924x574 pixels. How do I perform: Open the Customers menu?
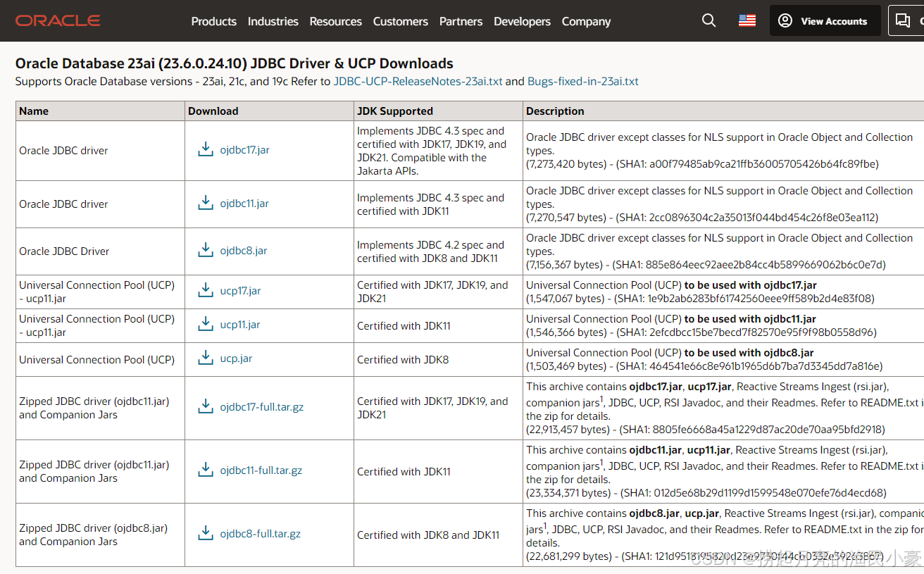click(x=401, y=21)
